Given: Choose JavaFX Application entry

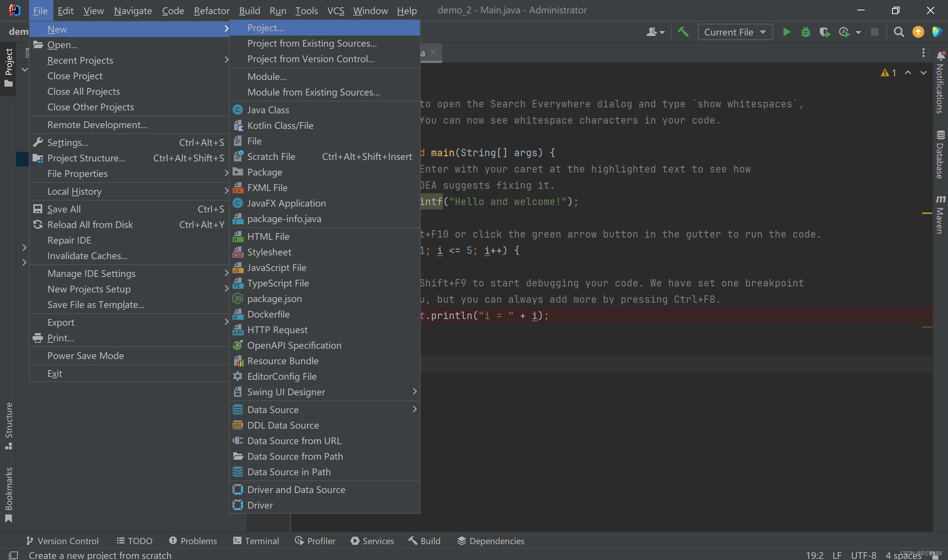Looking at the screenshot, I should point(325,203).
